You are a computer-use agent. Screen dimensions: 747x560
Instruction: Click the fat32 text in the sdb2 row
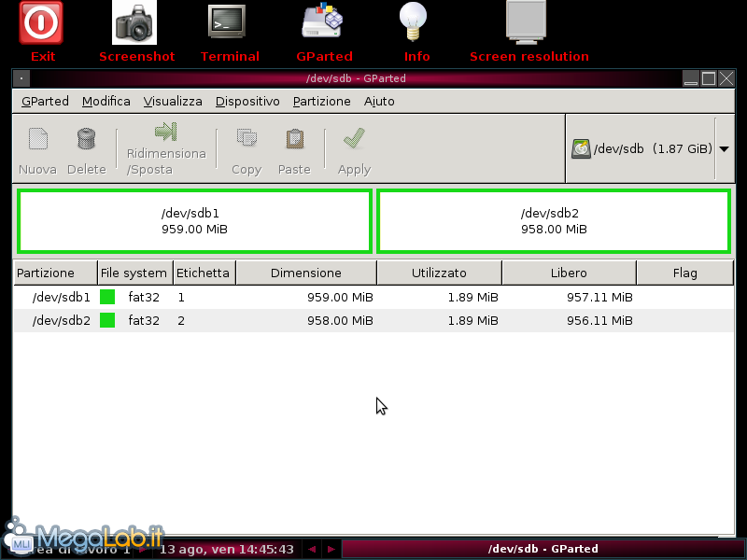tap(144, 320)
